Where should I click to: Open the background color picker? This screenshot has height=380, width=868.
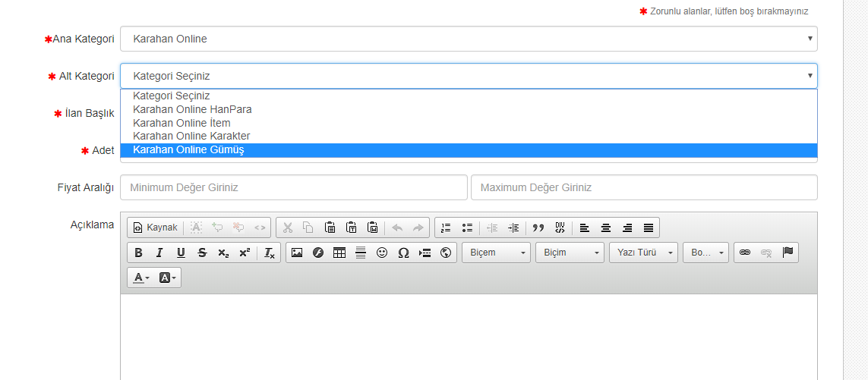click(167, 278)
